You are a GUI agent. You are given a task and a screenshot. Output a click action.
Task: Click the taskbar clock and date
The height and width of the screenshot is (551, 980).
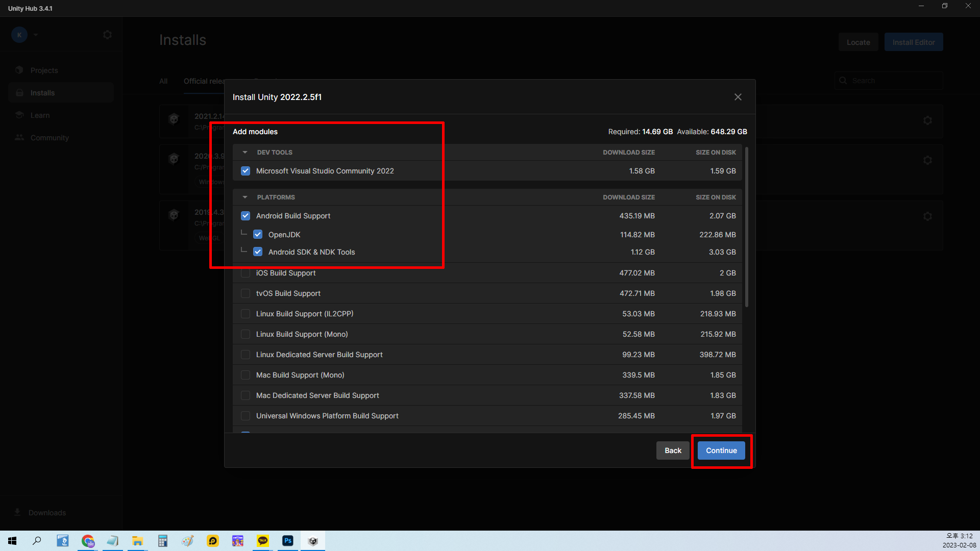pos(959,541)
